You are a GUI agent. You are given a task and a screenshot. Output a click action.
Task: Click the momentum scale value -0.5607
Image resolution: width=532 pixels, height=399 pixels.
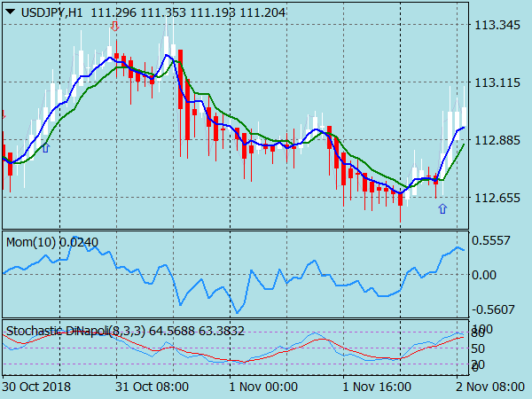point(493,309)
